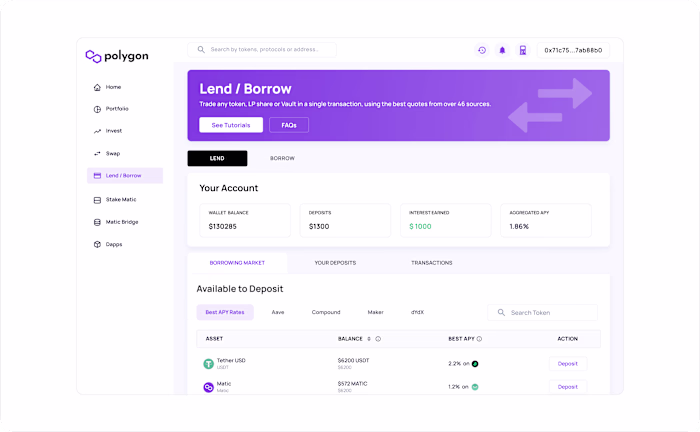Click the Polygon logo
The width and height of the screenshot is (700, 432).
[117, 56]
